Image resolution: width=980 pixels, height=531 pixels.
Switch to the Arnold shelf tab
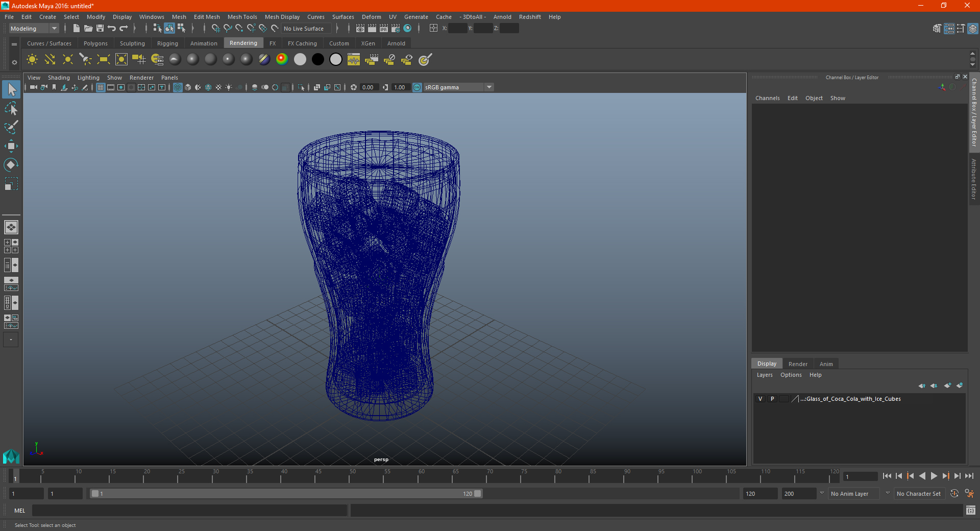click(396, 43)
